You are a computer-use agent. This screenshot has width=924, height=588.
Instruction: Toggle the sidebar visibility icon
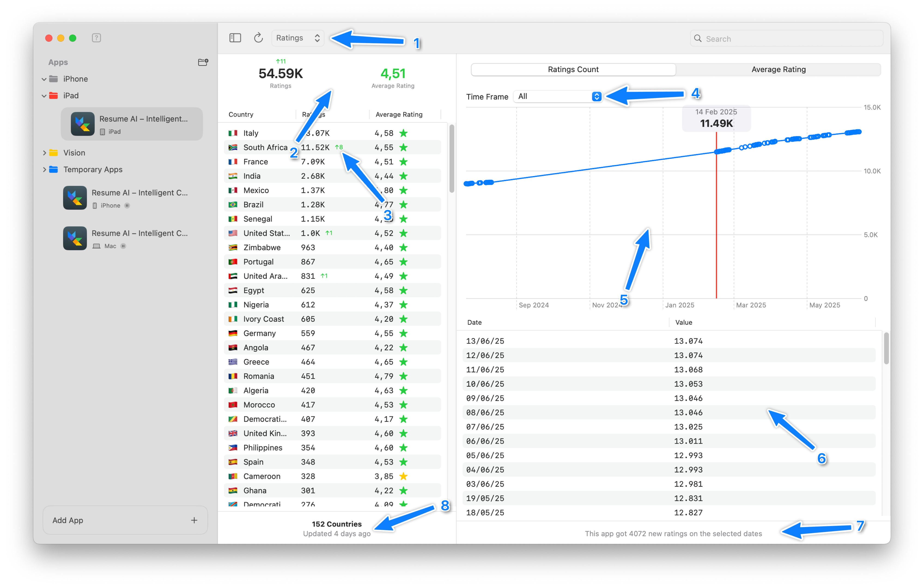pyautogui.click(x=235, y=38)
